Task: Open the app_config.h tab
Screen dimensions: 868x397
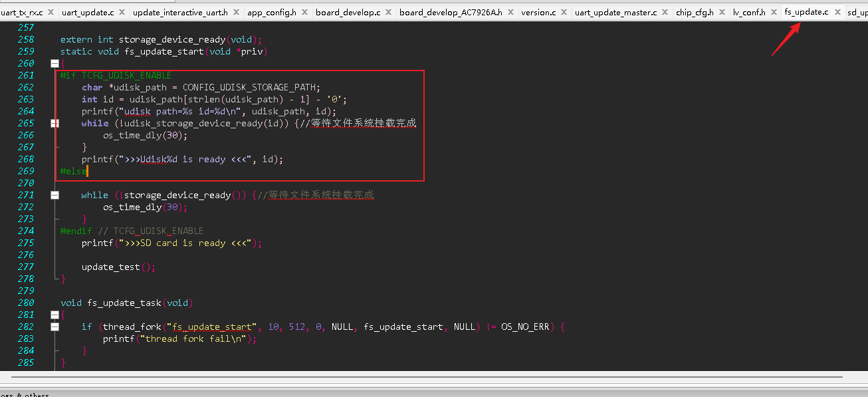Action: 272,12
